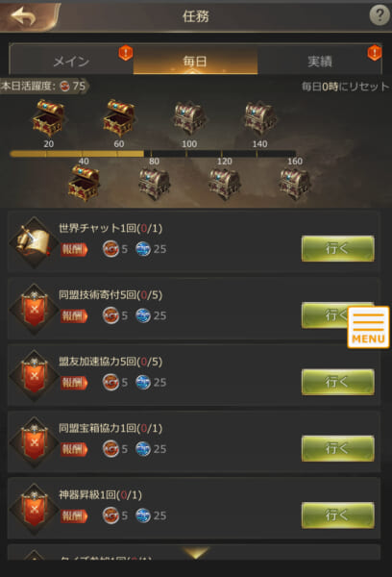Tap the locked treasure chest at 120
The width and height of the screenshot is (392, 577).
click(224, 184)
